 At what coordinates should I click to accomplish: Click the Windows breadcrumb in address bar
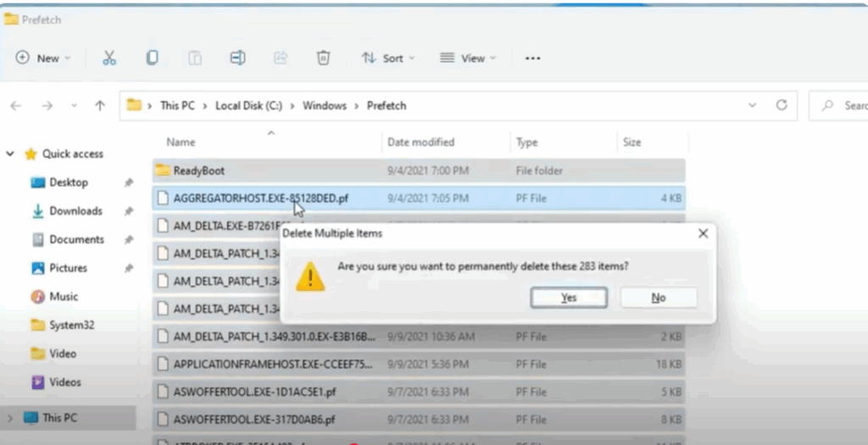pyautogui.click(x=325, y=106)
